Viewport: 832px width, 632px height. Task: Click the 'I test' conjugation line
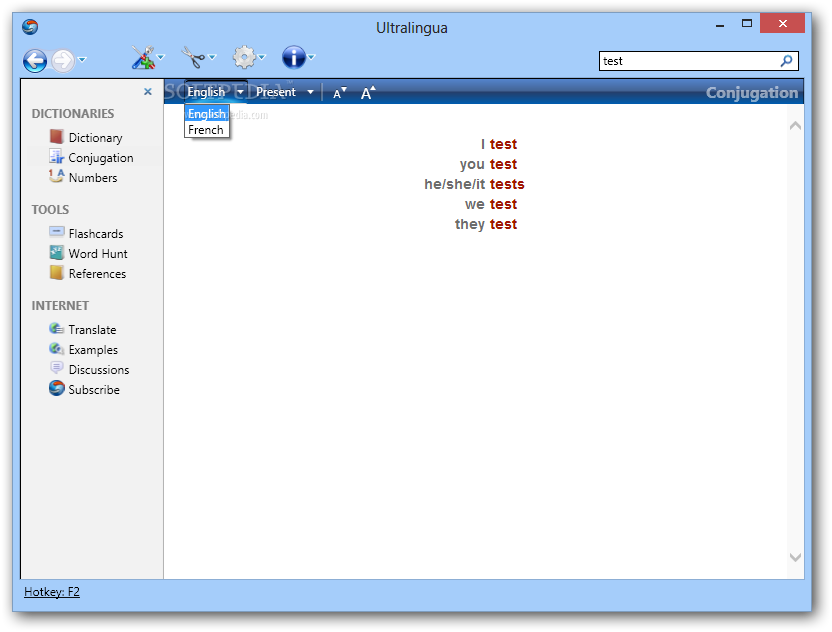coord(499,144)
